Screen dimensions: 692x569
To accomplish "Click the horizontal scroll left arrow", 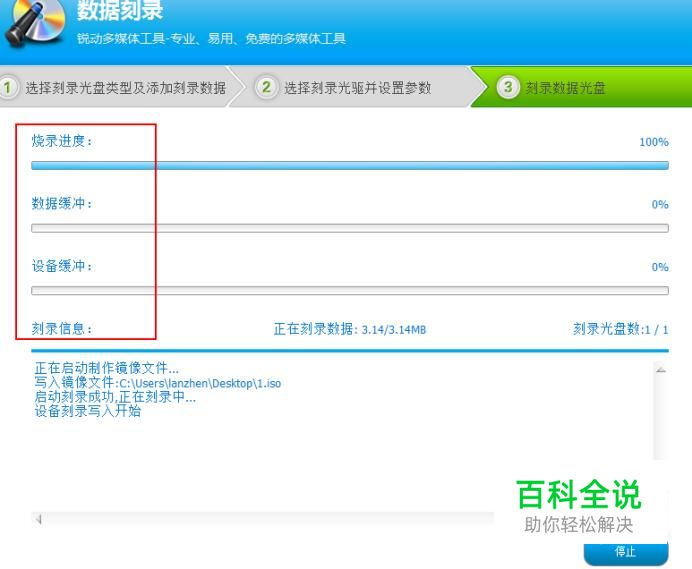I will point(39,519).
